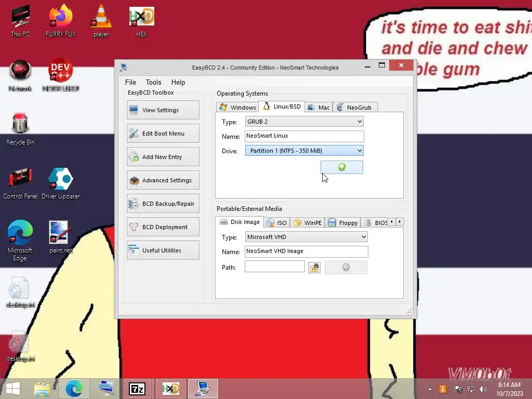Open the Control Panel desktop icon
The height and width of the screenshot is (399, 532).
pos(20,184)
